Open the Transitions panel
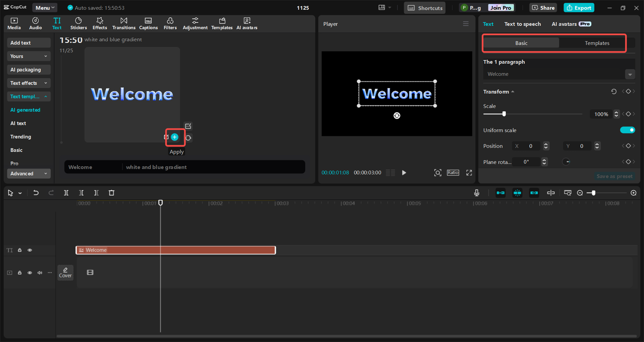Viewport: 644px width, 342px height. pos(124,23)
